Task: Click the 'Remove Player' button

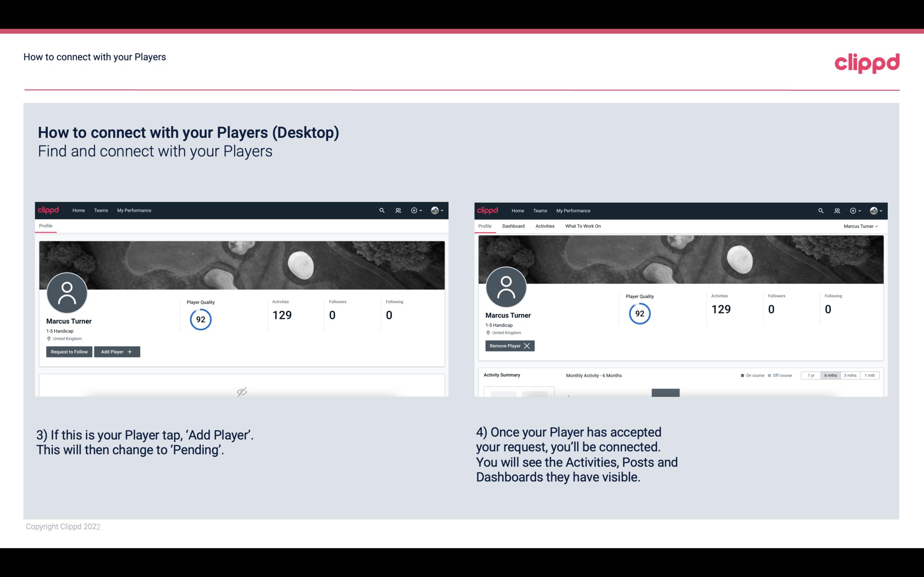Action: click(509, 346)
